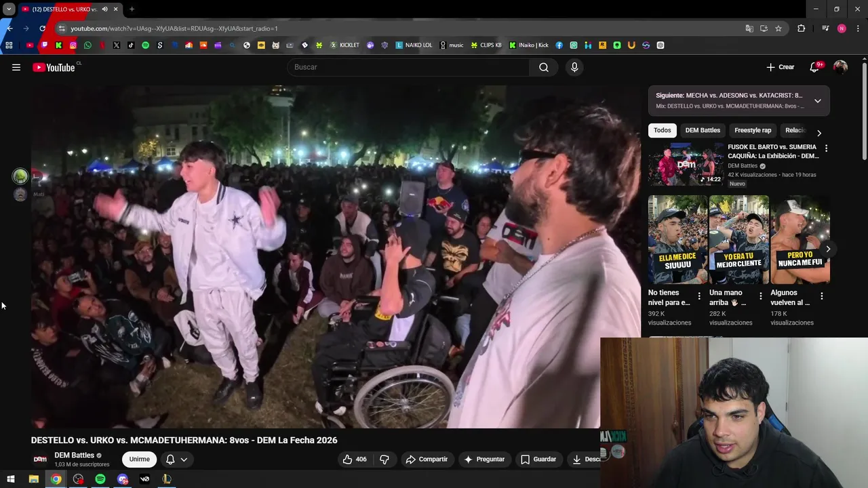
Task: Open the INaiko | Kick bookmark
Action: point(528,45)
